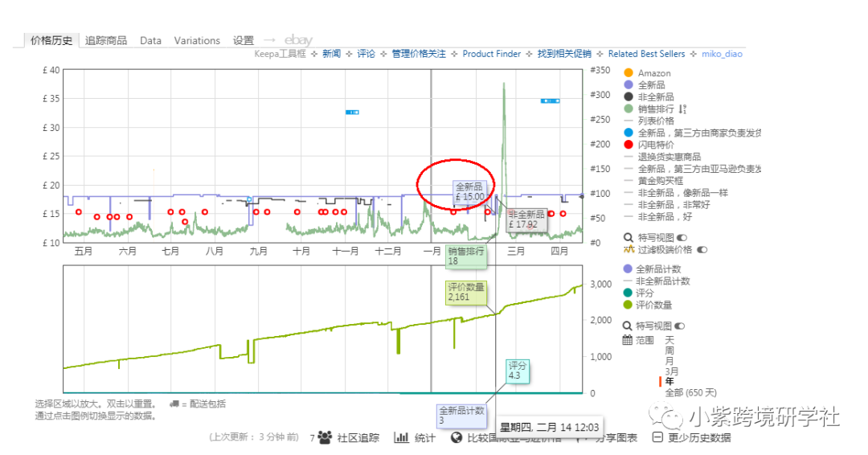Toggle the 闪电特价 red legend dot
The width and height of the screenshot is (868, 455).
point(628,145)
